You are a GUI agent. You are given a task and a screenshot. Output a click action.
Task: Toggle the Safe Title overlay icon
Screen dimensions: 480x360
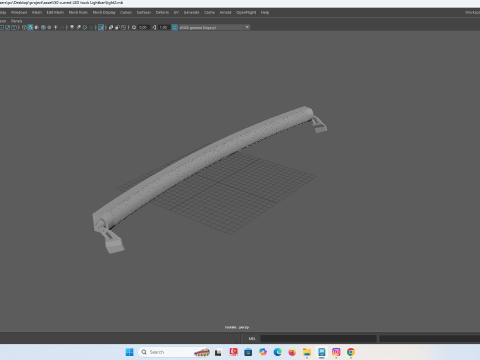click(14, 27)
